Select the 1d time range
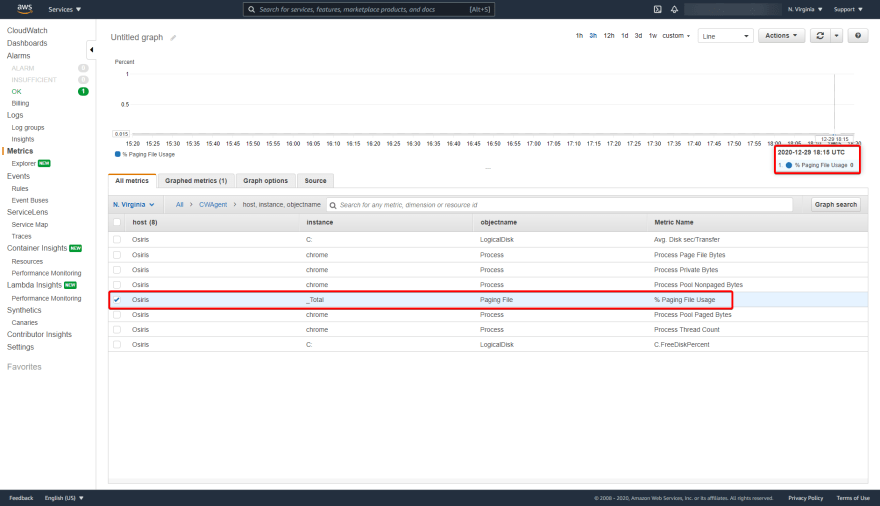This screenshot has width=880, height=506. pyautogui.click(x=625, y=35)
